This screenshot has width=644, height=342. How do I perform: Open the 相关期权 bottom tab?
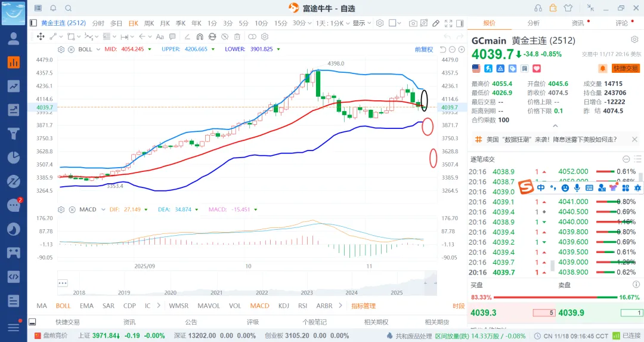point(376,322)
